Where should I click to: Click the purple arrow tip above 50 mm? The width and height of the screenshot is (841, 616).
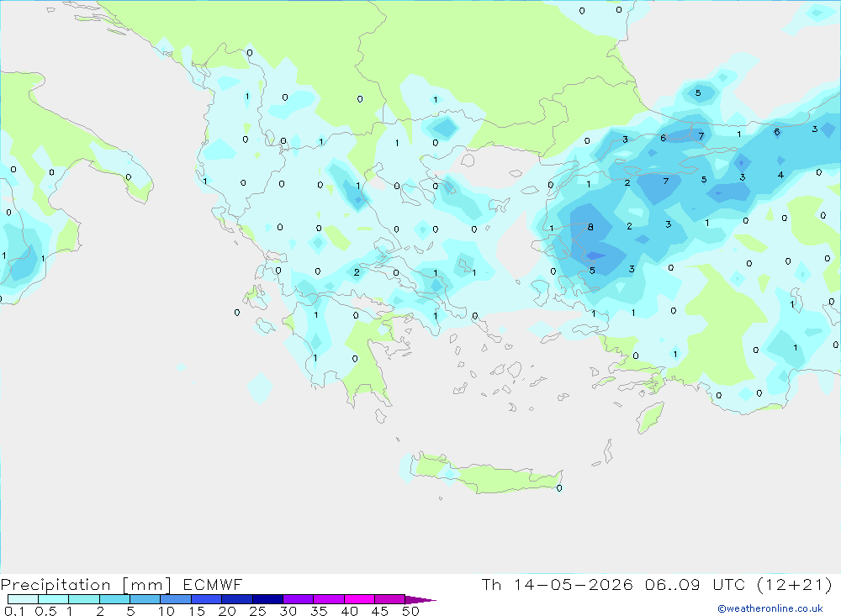click(420, 600)
